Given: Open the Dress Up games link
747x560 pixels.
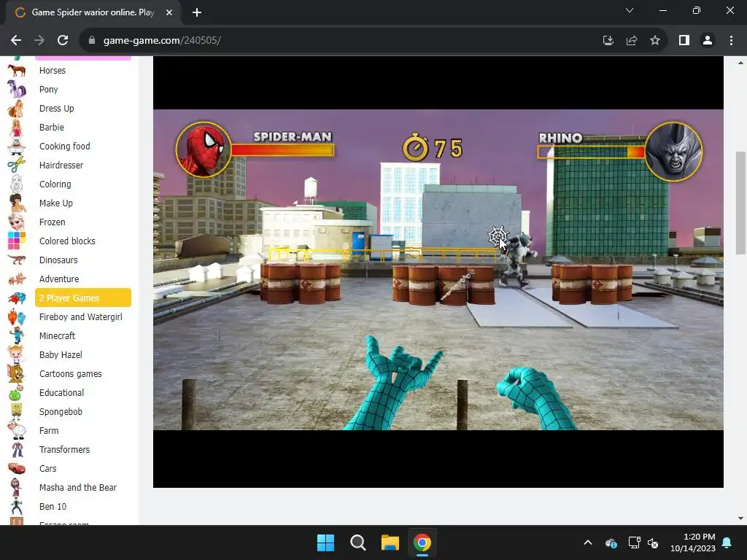Looking at the screenshot, I should pos(57,109).
